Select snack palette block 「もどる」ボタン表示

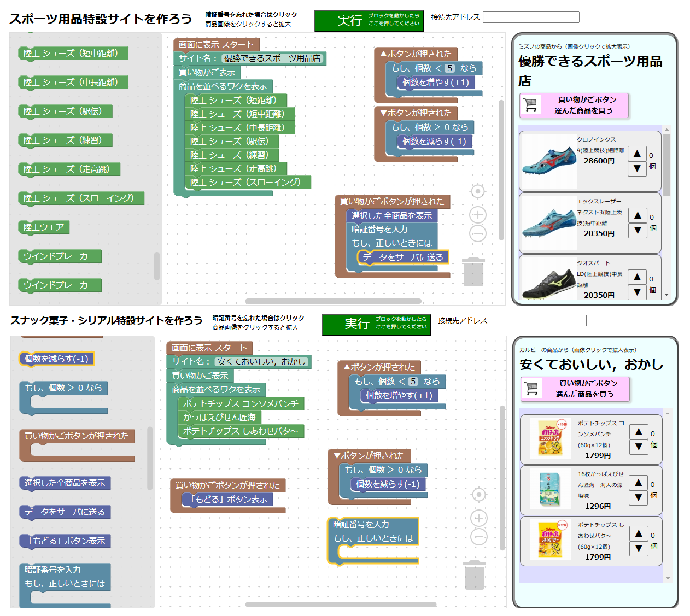click(65, 541)
